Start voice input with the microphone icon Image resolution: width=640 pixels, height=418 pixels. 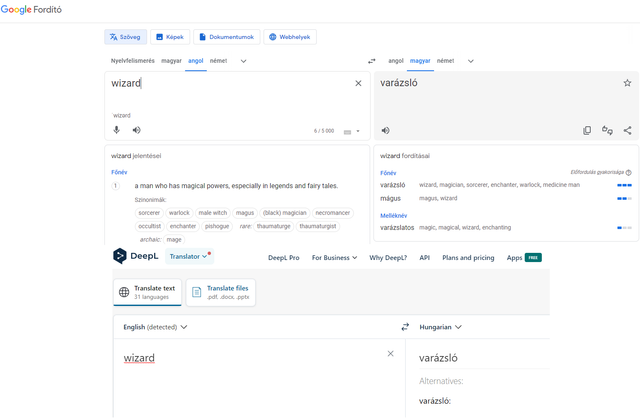117,130
